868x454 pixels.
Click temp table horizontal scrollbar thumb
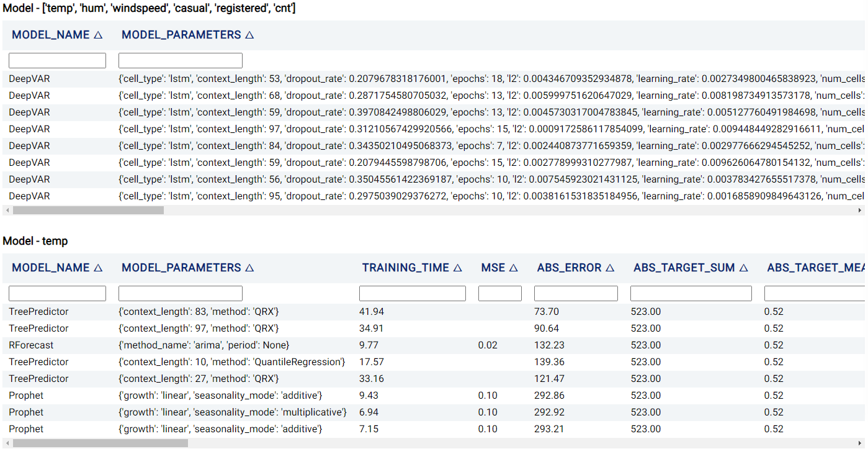coord(100,443)
